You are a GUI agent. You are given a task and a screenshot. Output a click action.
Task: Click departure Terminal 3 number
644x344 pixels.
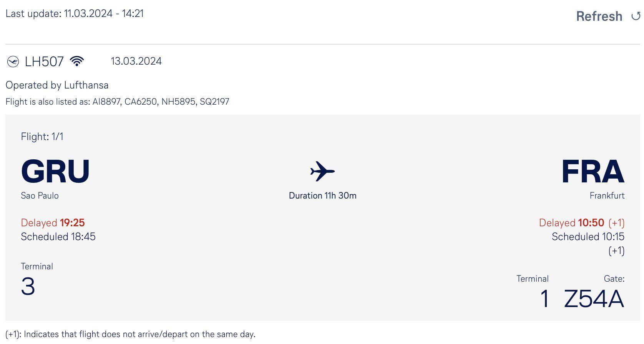(x=28, y=287)
